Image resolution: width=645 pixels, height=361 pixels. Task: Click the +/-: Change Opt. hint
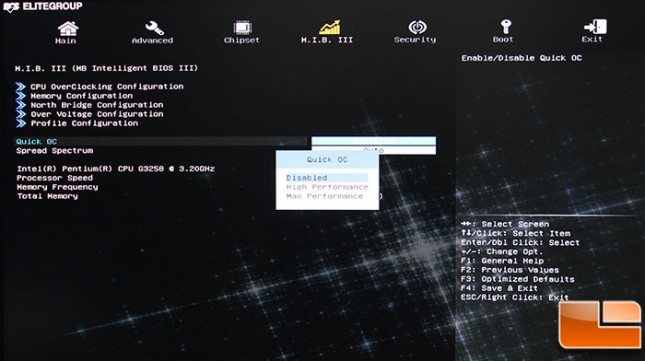pyautogui.click(x=502, y=252)
